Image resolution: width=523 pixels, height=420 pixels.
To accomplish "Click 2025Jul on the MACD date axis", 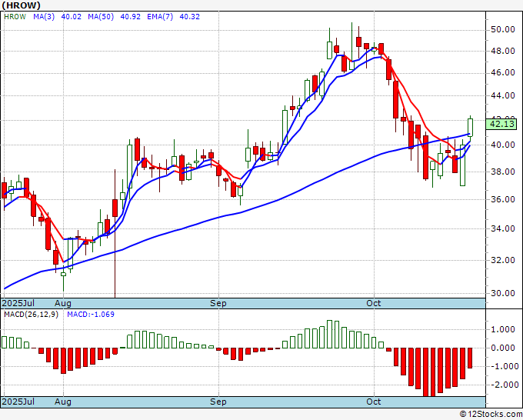I will click(18, 402).
